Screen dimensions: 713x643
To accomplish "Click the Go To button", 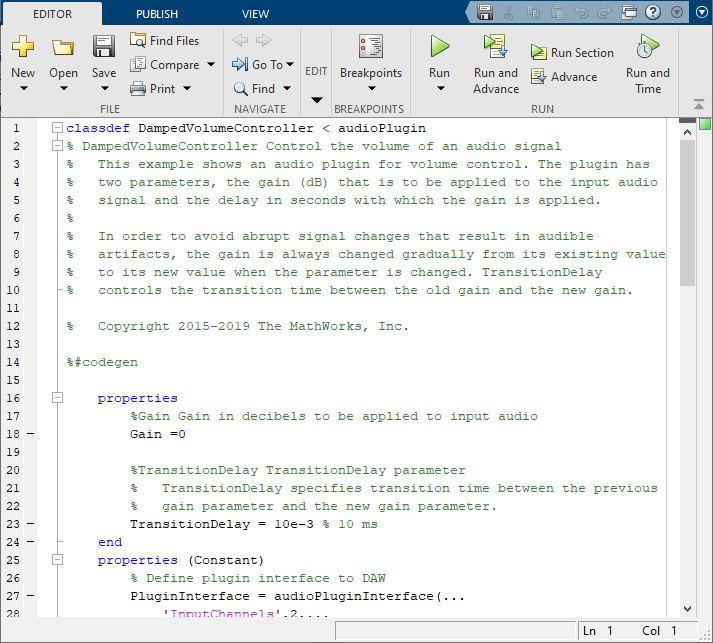I will (257, 65).
